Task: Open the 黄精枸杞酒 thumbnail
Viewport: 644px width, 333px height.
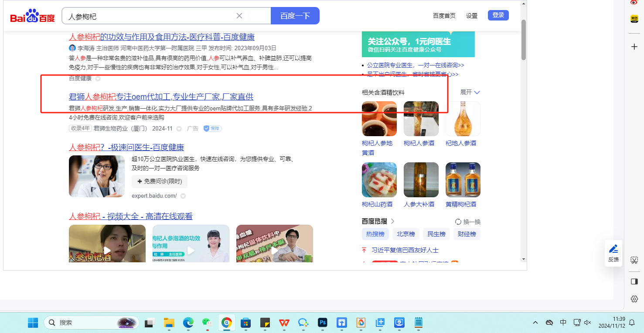Action: click(x=463, y=180)
